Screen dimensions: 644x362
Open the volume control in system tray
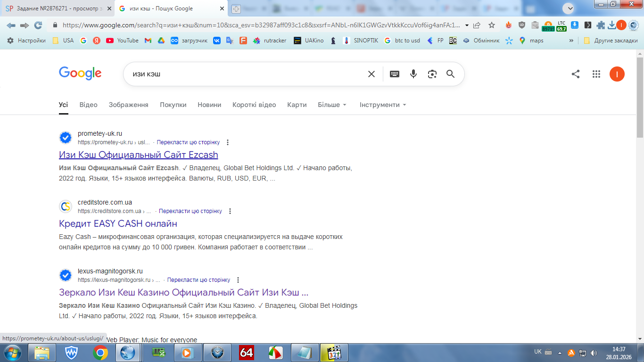tap(594, 353)
